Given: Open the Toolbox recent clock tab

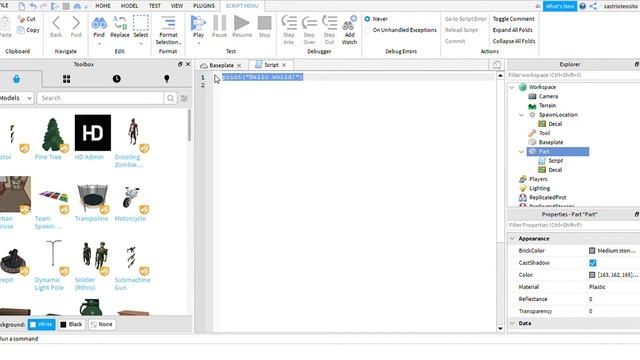Looking at the screenshot, I should pyautogui.click(x=117, y=79).
